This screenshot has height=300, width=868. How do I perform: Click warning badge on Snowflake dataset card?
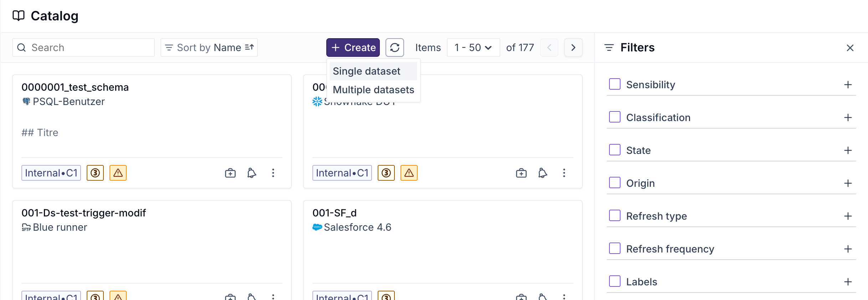(409, 173)
